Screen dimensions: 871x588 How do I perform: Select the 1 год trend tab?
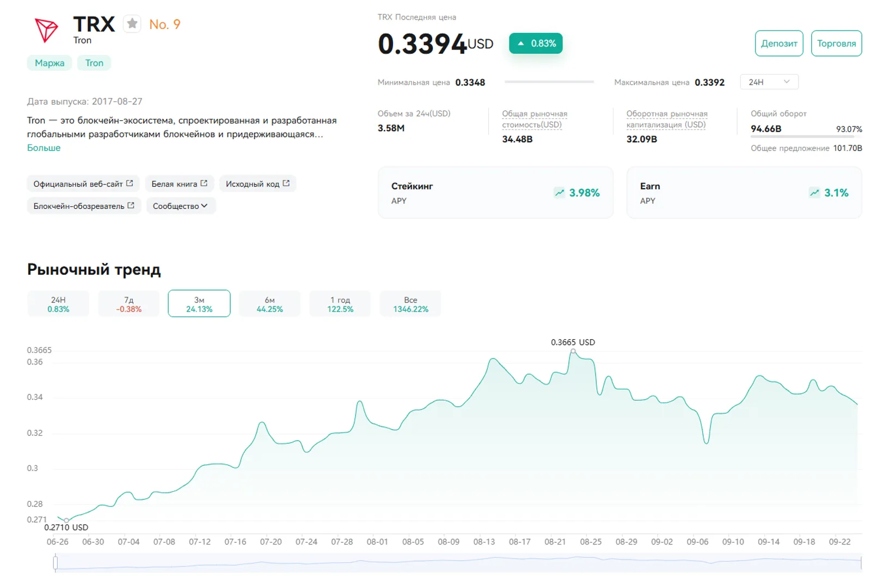tap(340, 304)
